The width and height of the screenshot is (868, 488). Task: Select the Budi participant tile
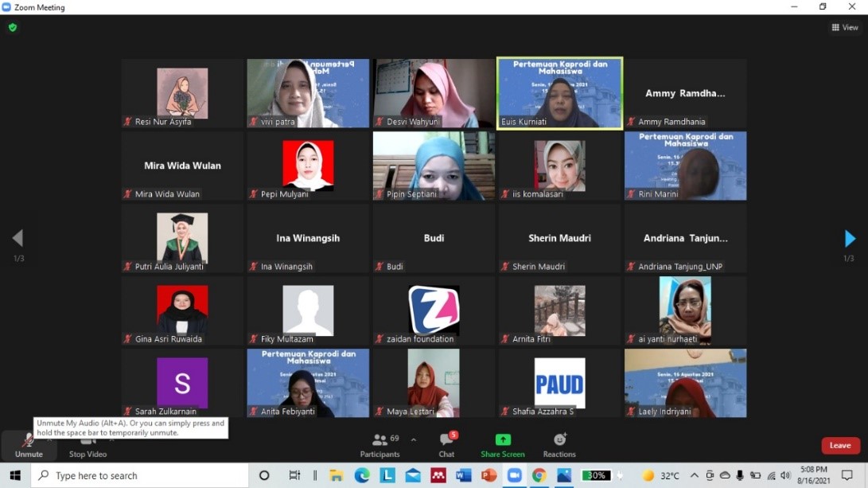(434, 238)
